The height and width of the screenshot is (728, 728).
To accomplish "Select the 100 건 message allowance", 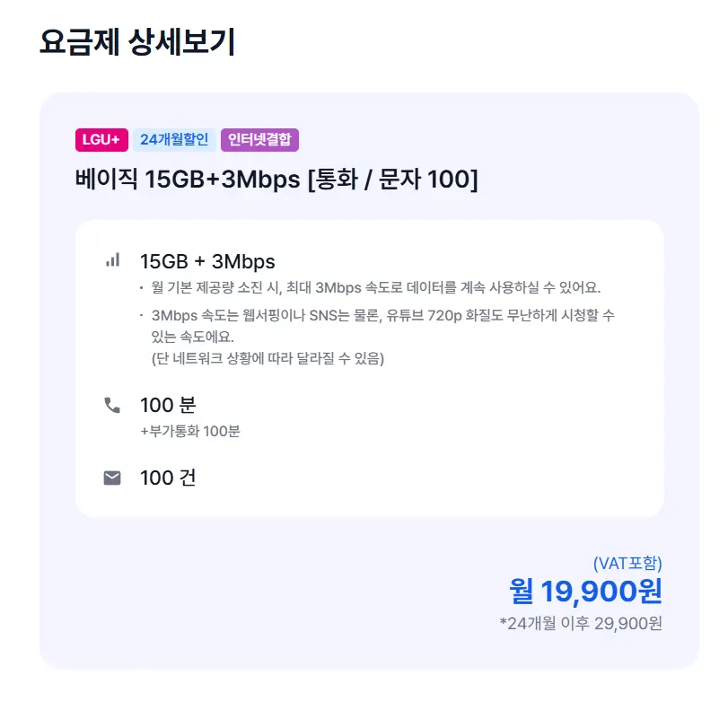I will pos(168,478).
